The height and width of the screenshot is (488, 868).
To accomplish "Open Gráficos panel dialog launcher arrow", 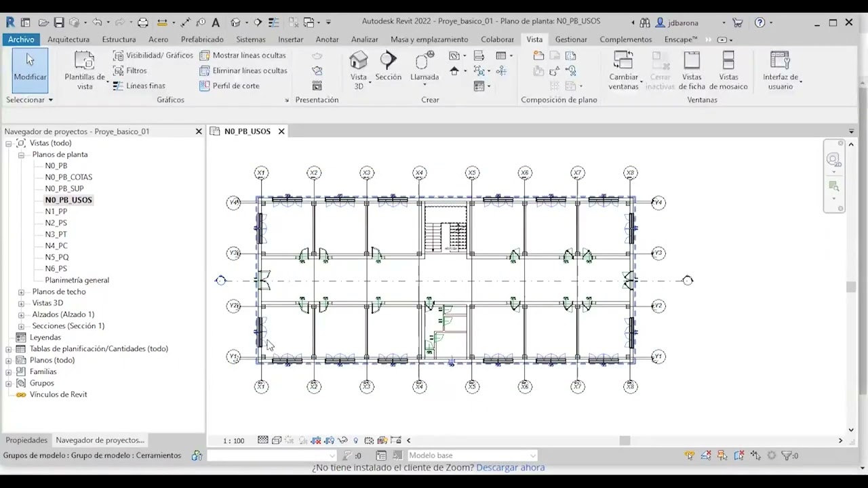I will [x=287, y=100].
